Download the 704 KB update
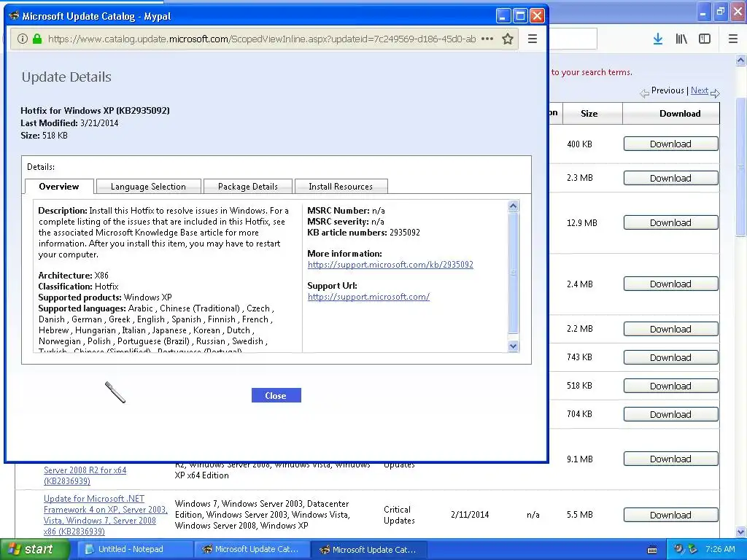Image resolution: width=747 pixels, height=560 pixels. (x=671, y=414)
